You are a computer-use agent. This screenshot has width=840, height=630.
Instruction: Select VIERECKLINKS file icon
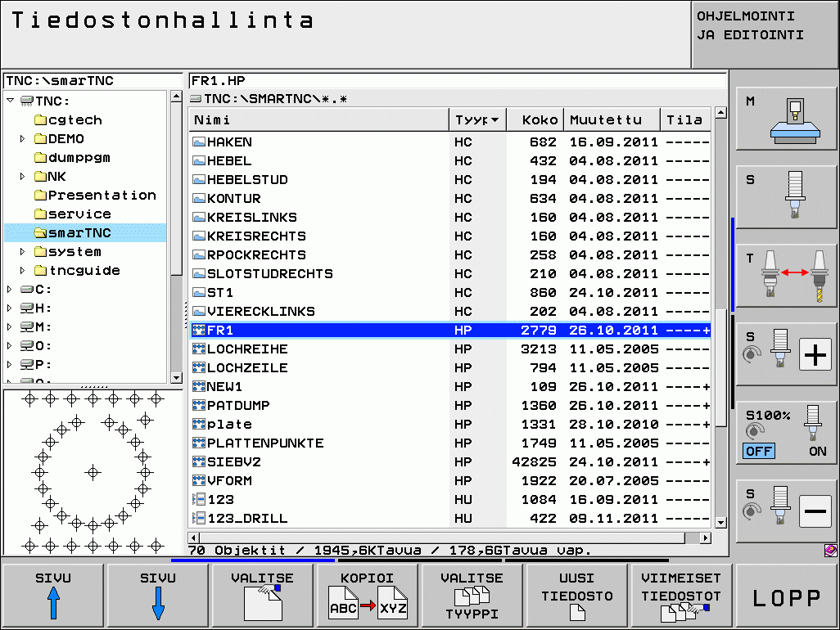[199, 312]
